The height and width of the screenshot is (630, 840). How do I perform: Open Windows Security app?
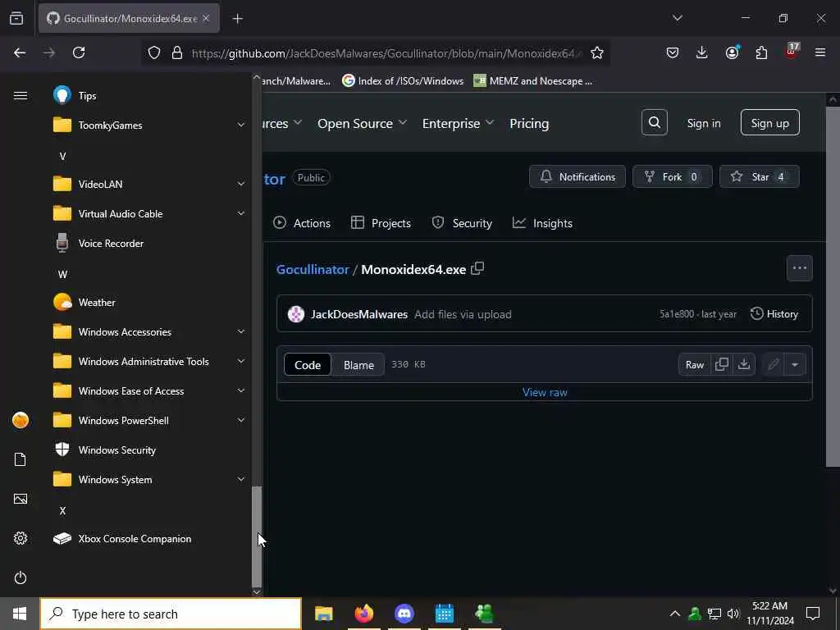[150, 450]
